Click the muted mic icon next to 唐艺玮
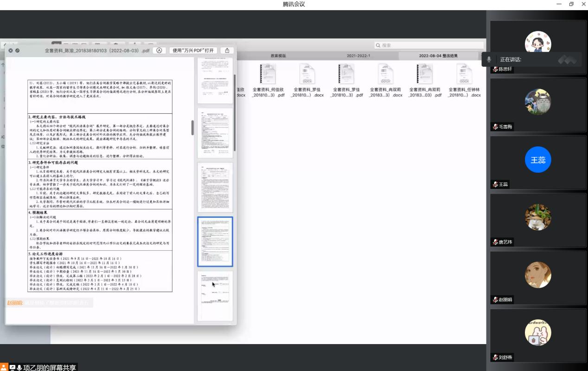 coord(495,242)
